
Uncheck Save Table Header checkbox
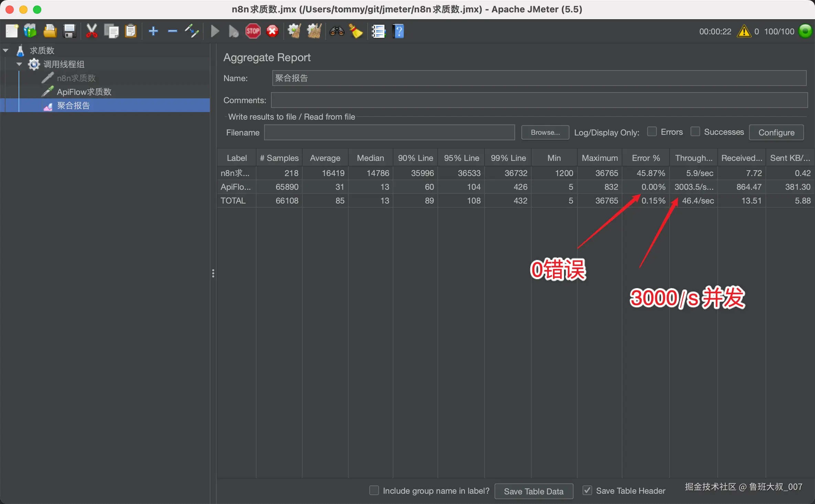(587, 490)
